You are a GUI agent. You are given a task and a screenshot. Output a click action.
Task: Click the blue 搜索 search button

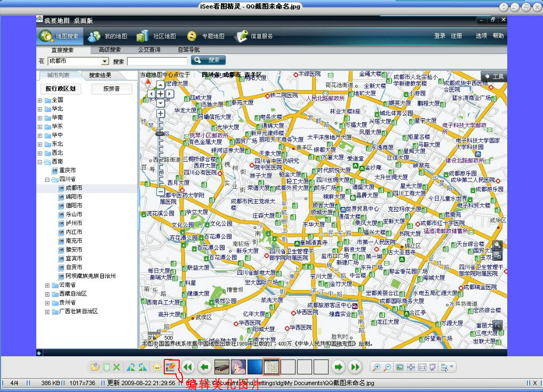(x=209, y=60)
